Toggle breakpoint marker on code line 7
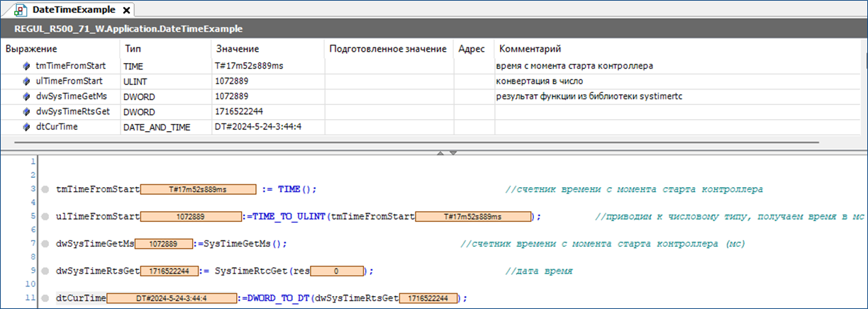 point(45,244)
